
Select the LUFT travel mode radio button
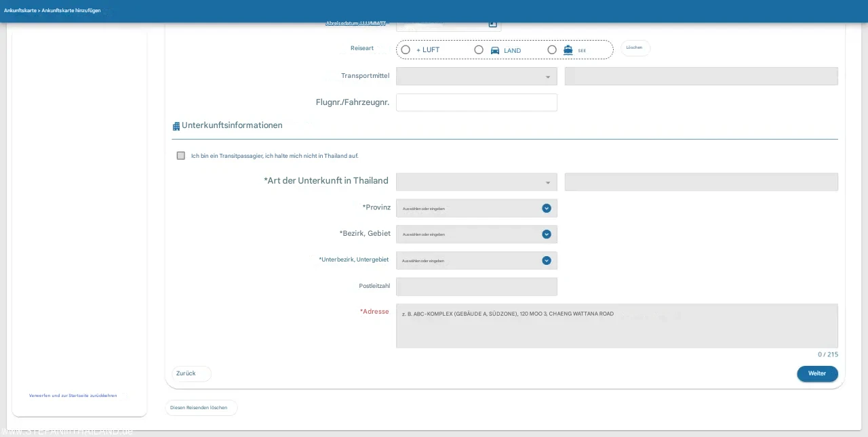(x=406, y=50)
